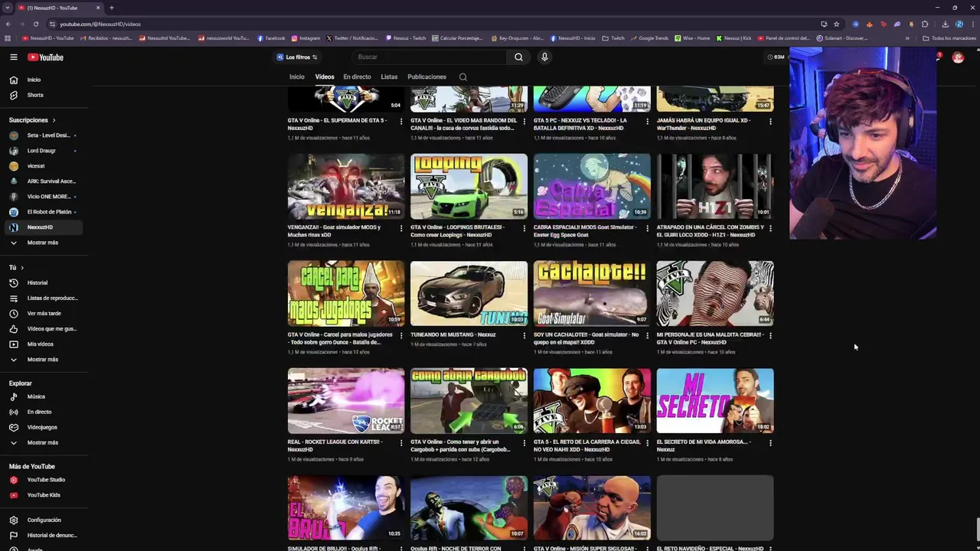Expand Suscripciones section chevron
The height and width of the screenshot is (551, 980).
[54, 120]
